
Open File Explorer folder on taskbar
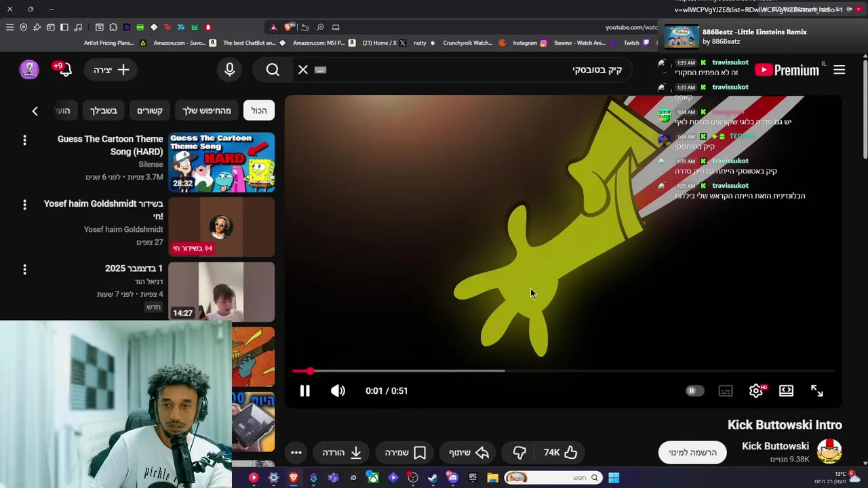[492, 478]
